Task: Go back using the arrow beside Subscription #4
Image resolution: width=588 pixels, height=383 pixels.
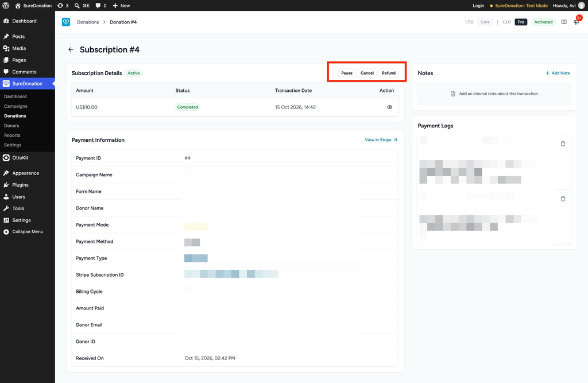Action: pos(71,49)
